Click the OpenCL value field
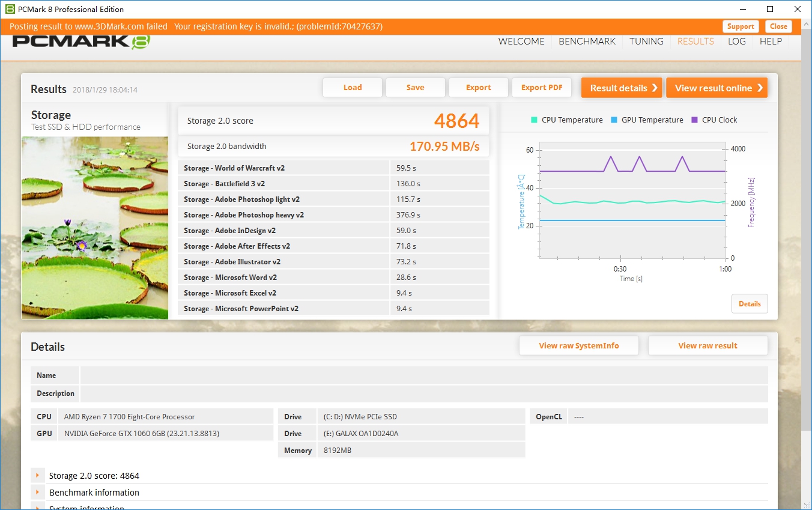 pos(668,416)
